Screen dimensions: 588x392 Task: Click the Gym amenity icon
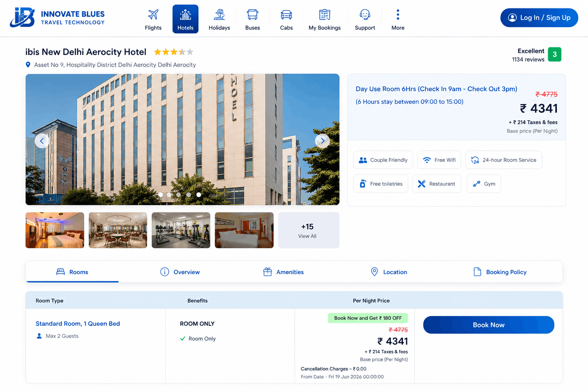click(477, 184)
